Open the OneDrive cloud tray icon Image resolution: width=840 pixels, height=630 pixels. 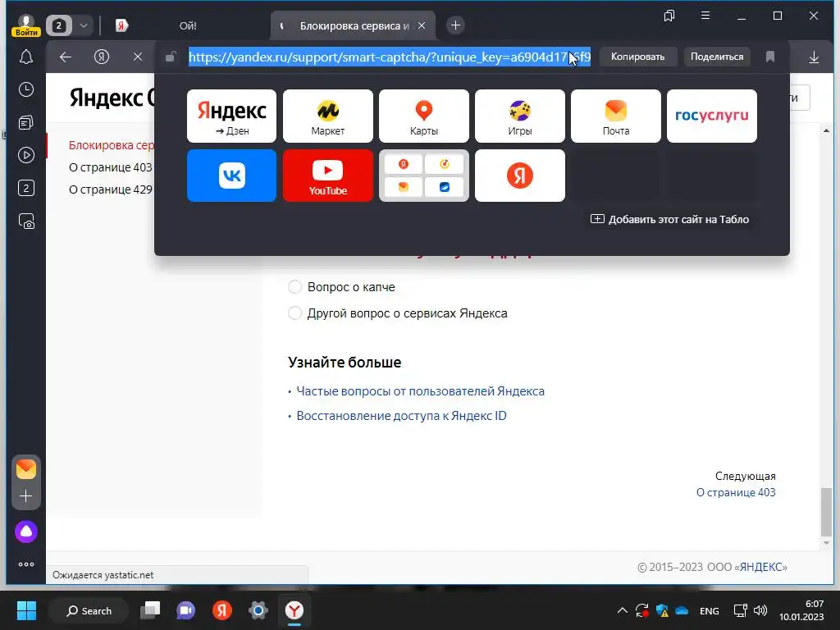click(682, 610)
